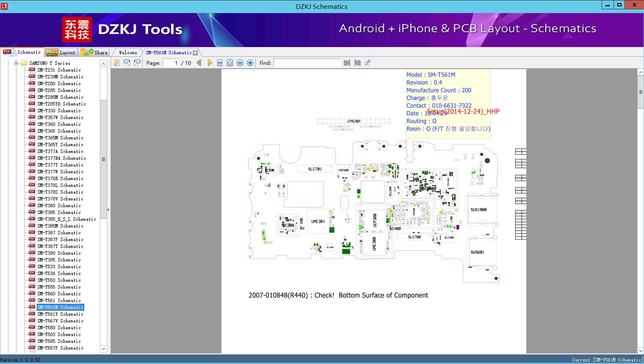Click the Find text input field
644x364 pixels.
[x=307, y=63]
